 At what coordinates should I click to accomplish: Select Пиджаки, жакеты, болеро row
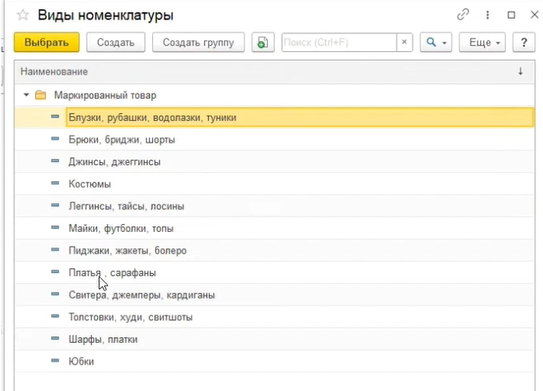click(274, 250)
